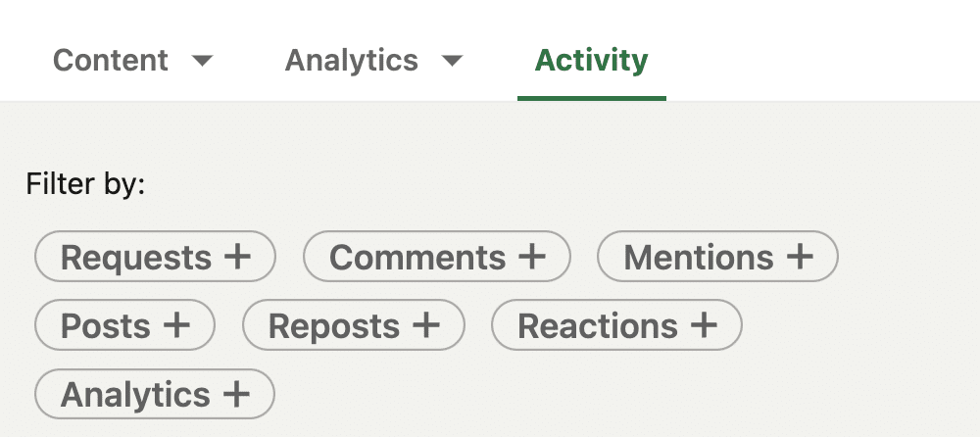Click the plus icon on Comments filter
980x437 pixels.
pos(532,257)
